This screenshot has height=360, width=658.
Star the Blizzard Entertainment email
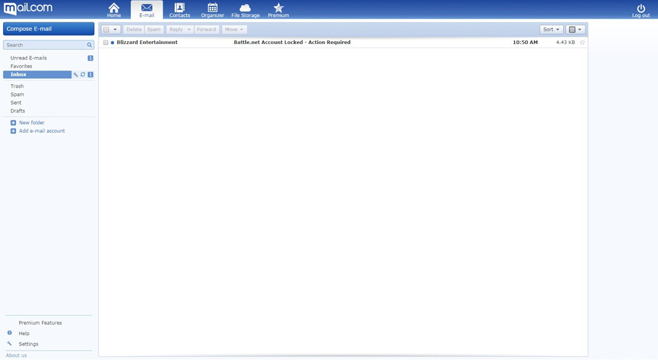(582, 42)
